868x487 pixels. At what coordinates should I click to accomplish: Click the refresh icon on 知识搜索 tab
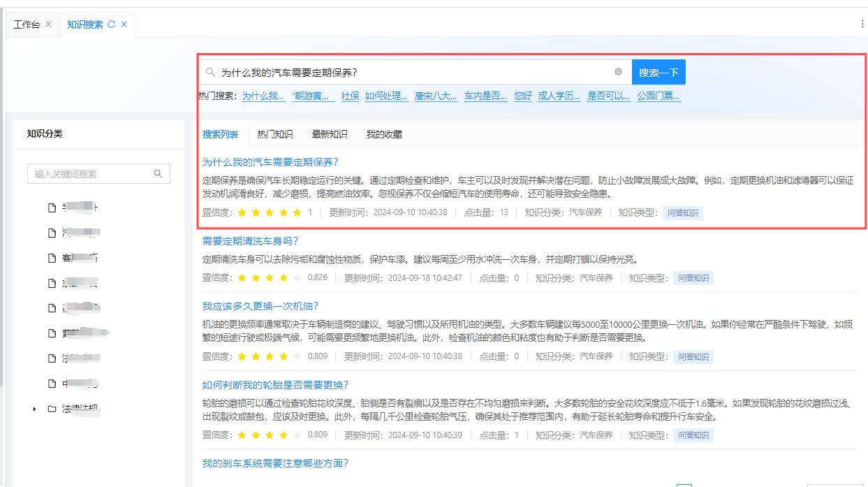(x=111, y=24)
